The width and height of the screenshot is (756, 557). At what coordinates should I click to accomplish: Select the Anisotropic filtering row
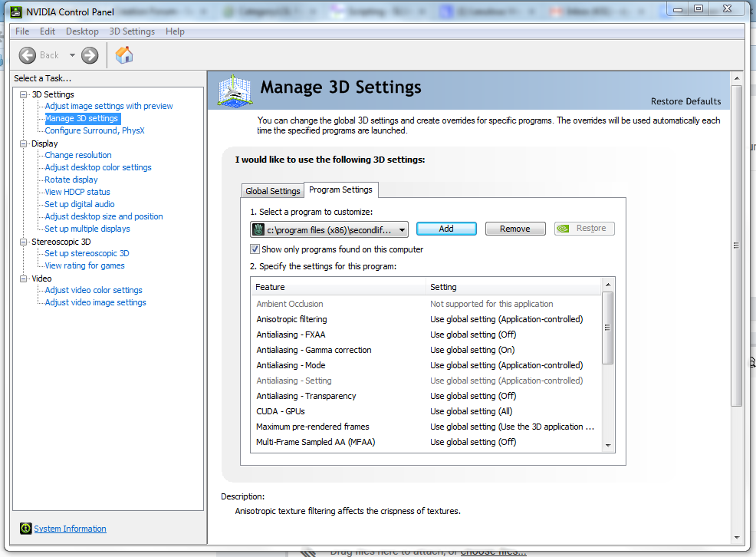[426, 319]
